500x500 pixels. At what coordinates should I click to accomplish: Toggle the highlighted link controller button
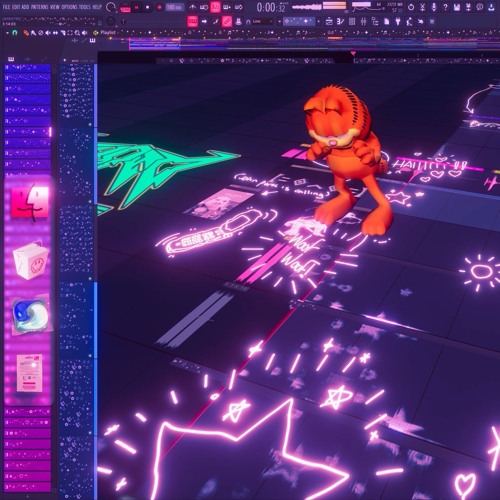tap(227, 22)
